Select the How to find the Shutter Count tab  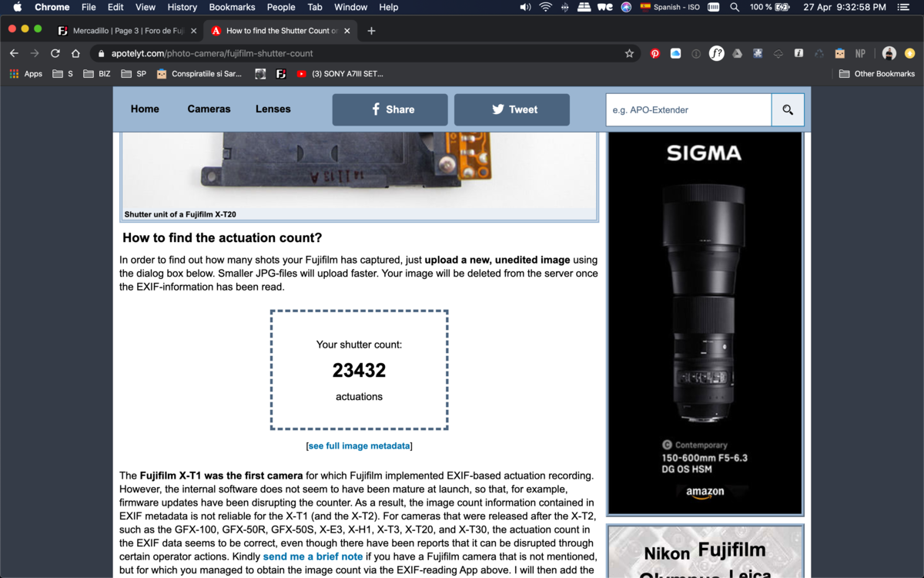coord(281,31)
